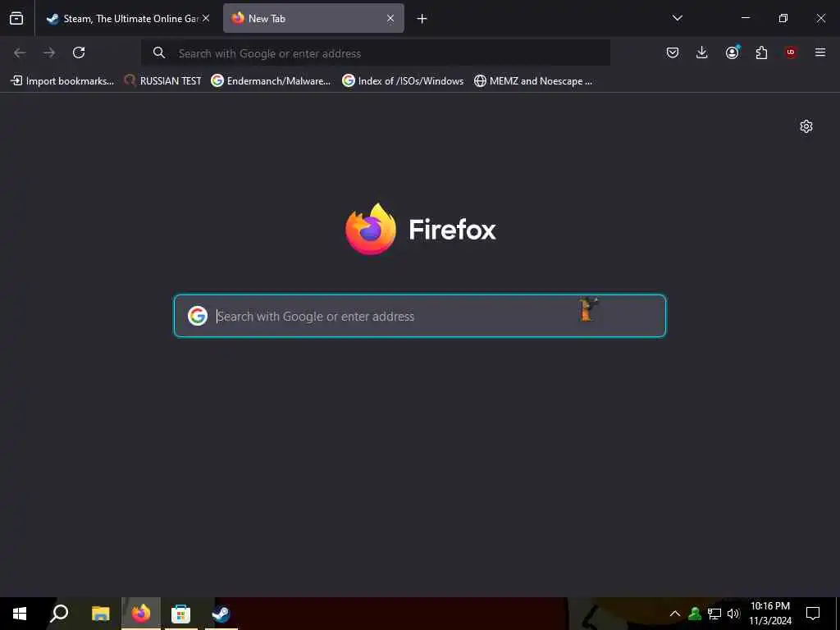Expand the List all tabs chevron
Screen dimensions: 840x630
click(x=677, y=18)
